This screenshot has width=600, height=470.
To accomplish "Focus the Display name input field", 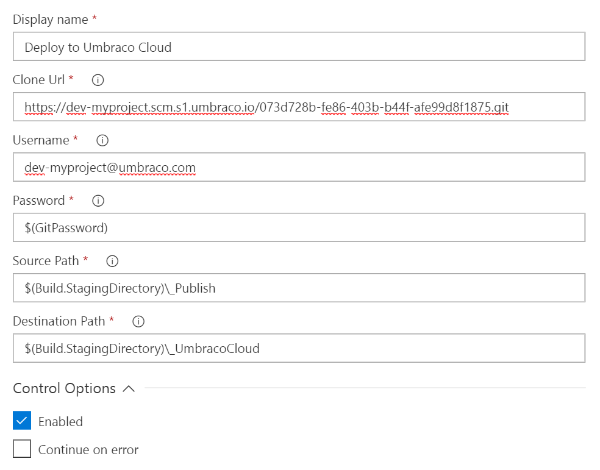I will [299, 47].
